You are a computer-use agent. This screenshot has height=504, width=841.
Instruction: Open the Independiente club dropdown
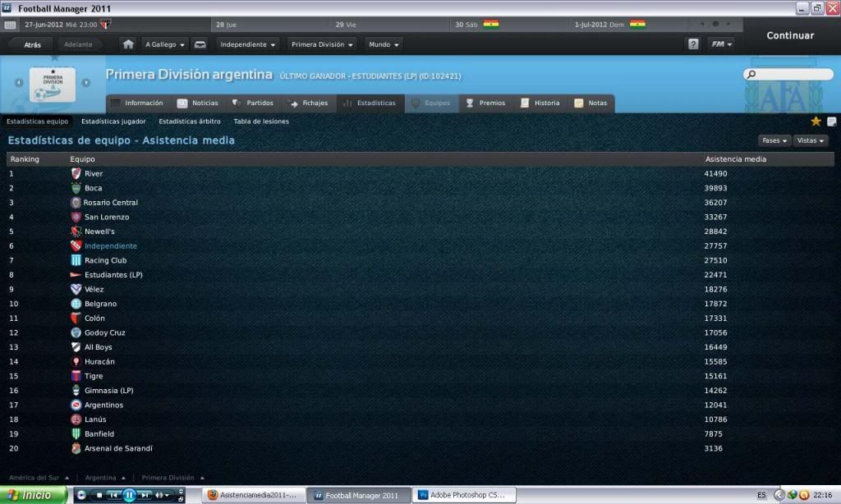click(x=247, y=44)
